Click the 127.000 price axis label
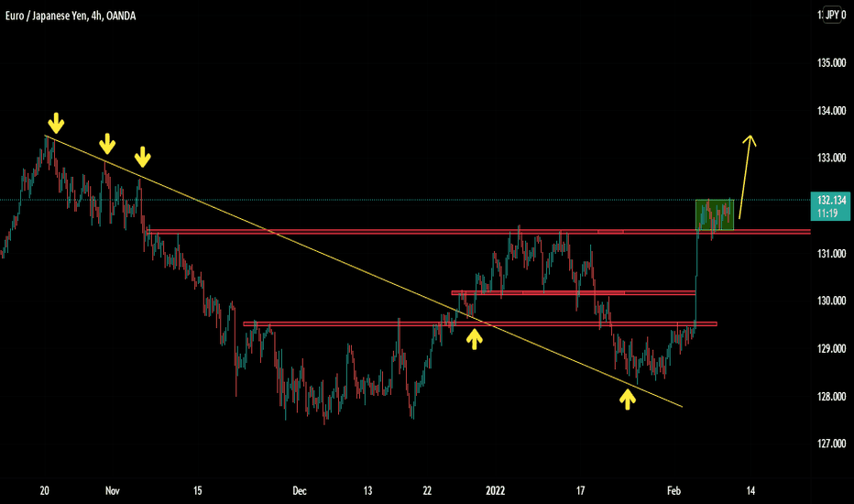 click(831, 444)
